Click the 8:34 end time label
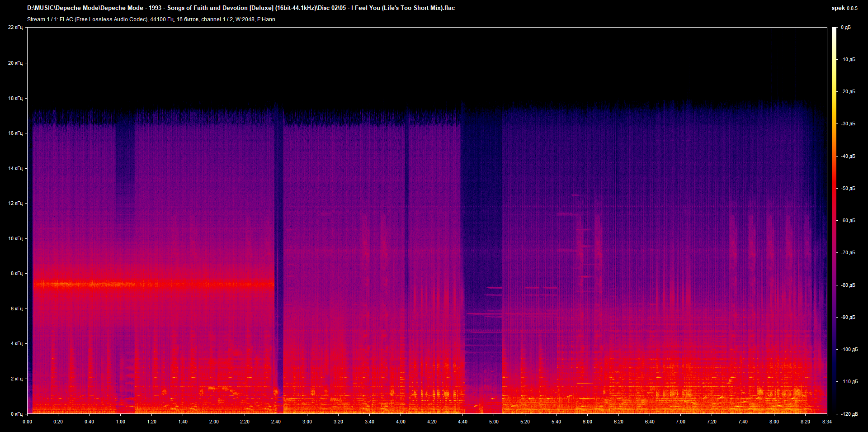Image resolution: width=868 pixels, height=432 pixels. 827,422
